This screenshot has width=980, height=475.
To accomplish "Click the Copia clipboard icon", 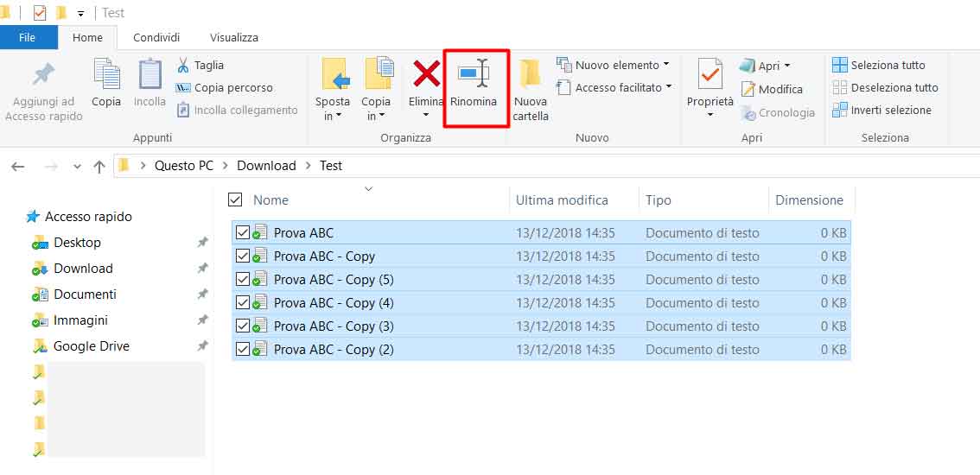I will pos(107,73).
